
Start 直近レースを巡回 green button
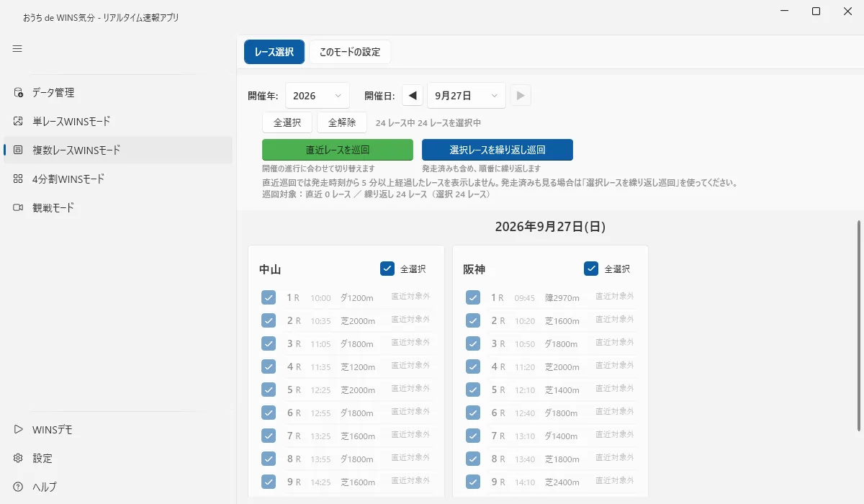coord(338,150)
